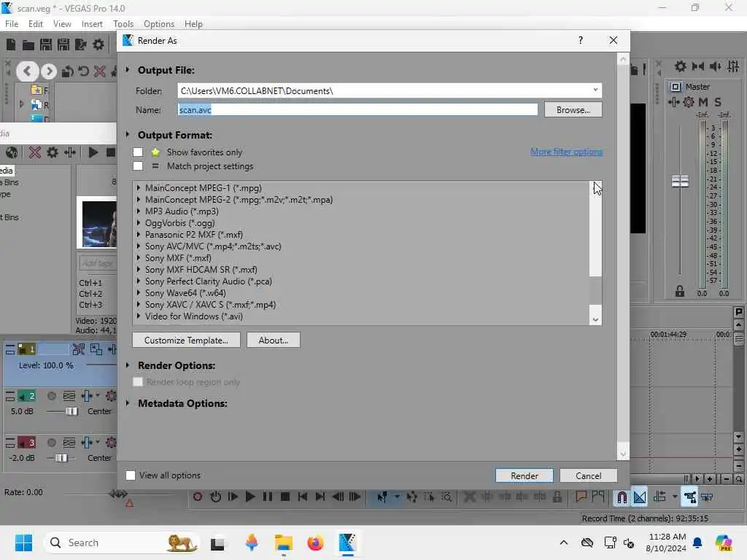
Task: Pause playback in transport bar
Action: pyautogui.click(x=268, y=497)
